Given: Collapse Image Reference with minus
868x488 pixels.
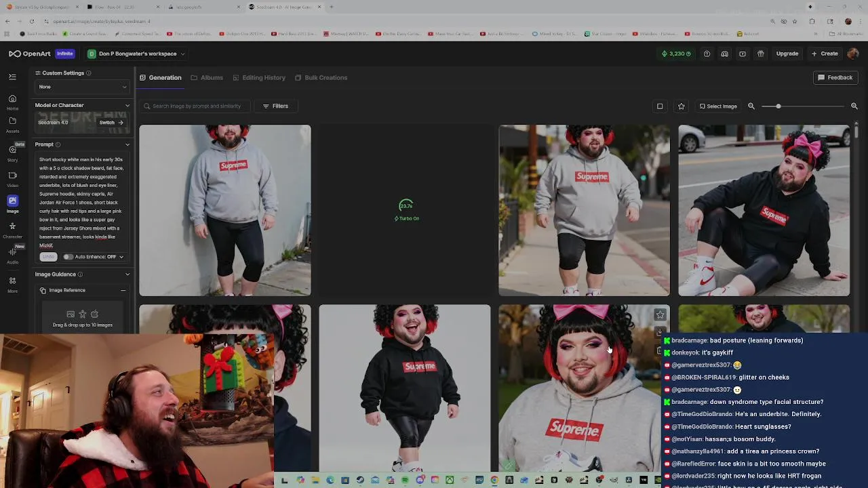Looking at the screenshot, I should pos(123,290).
